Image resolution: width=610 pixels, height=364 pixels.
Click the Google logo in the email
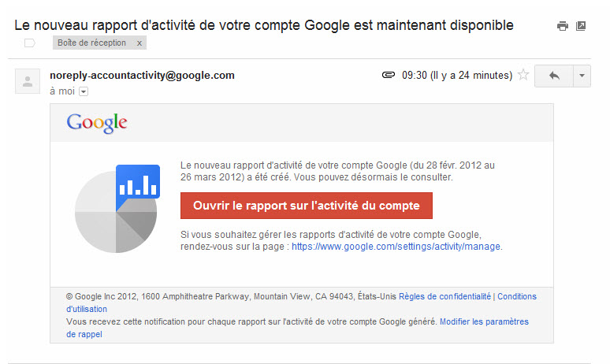tap(97, 123)
